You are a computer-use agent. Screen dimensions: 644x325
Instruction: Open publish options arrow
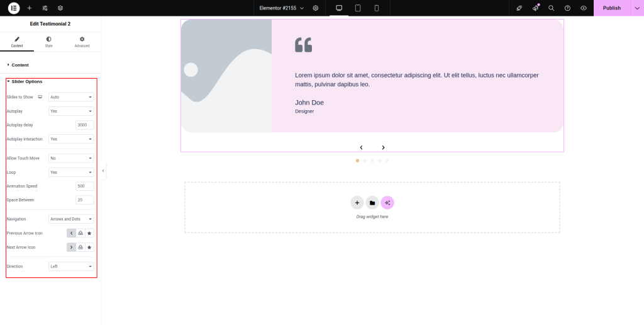(637, 8)
